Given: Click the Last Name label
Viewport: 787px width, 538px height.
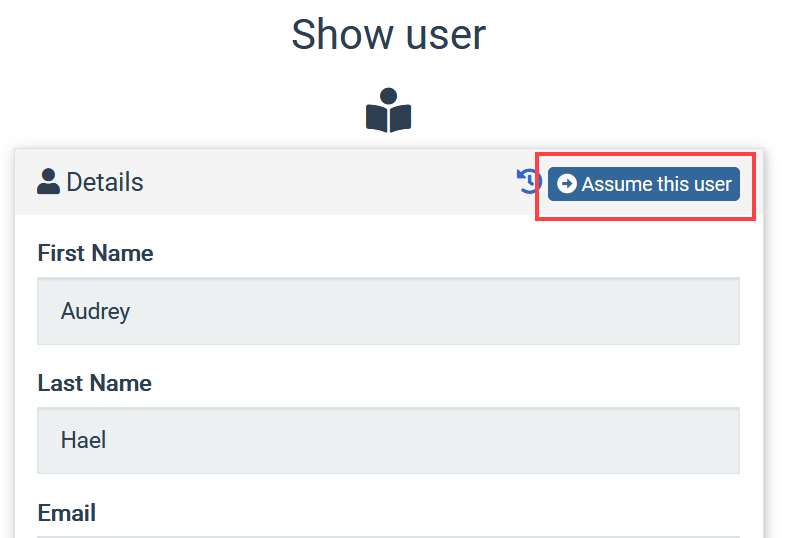Looking at the screenshot, I should [x=95, y=383].
